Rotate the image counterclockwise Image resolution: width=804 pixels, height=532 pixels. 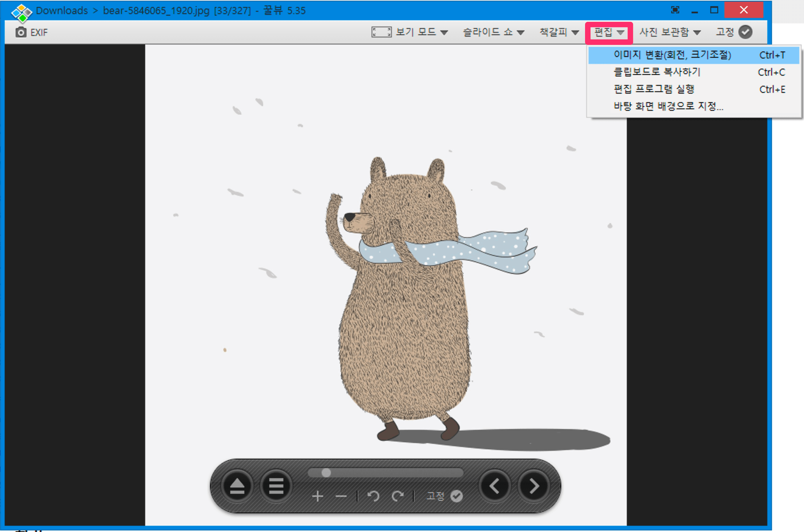(x=374, y=497)
